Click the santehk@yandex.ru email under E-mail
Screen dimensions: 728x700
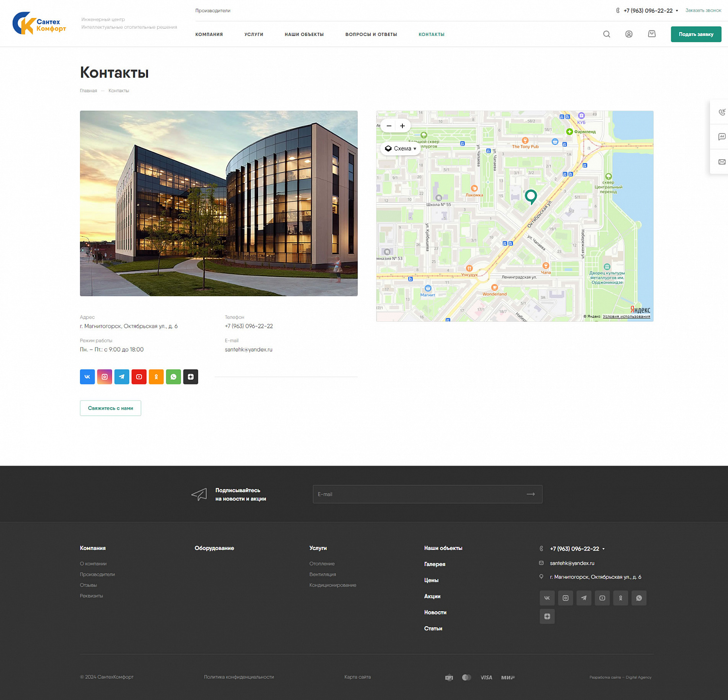point(248,350)
